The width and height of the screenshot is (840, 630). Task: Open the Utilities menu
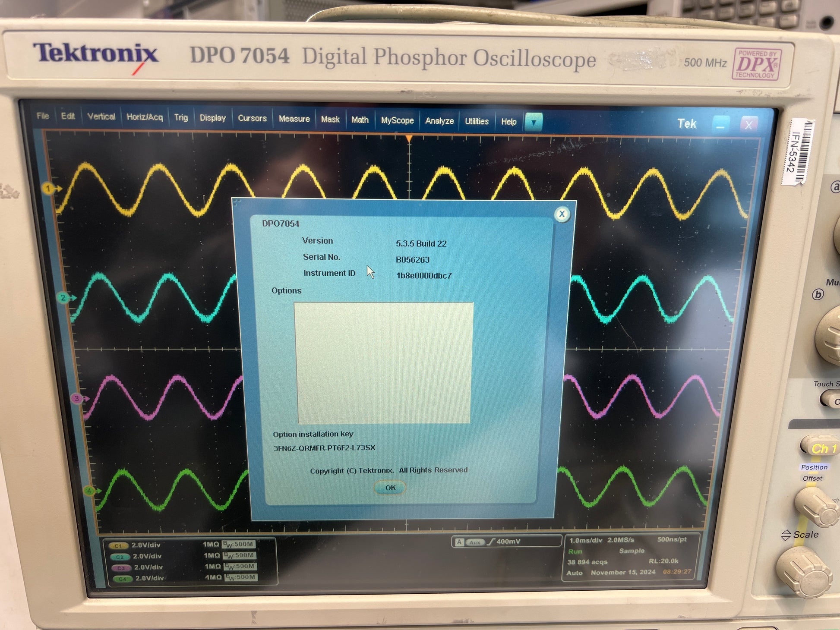(477, 121)
